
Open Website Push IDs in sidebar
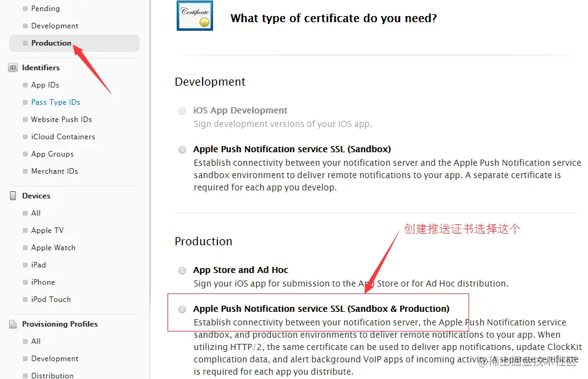click(62, 120)
